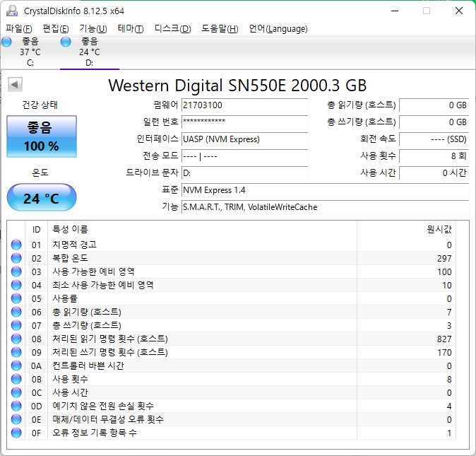Open the 테마(T) menu
This screenshot has width=476, height=456.
click(131, 29)
